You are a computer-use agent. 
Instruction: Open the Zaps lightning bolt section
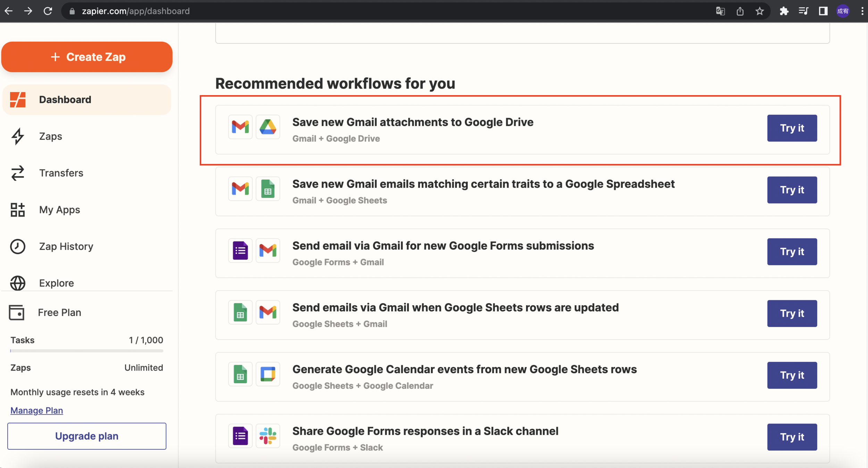coord(18,136)
